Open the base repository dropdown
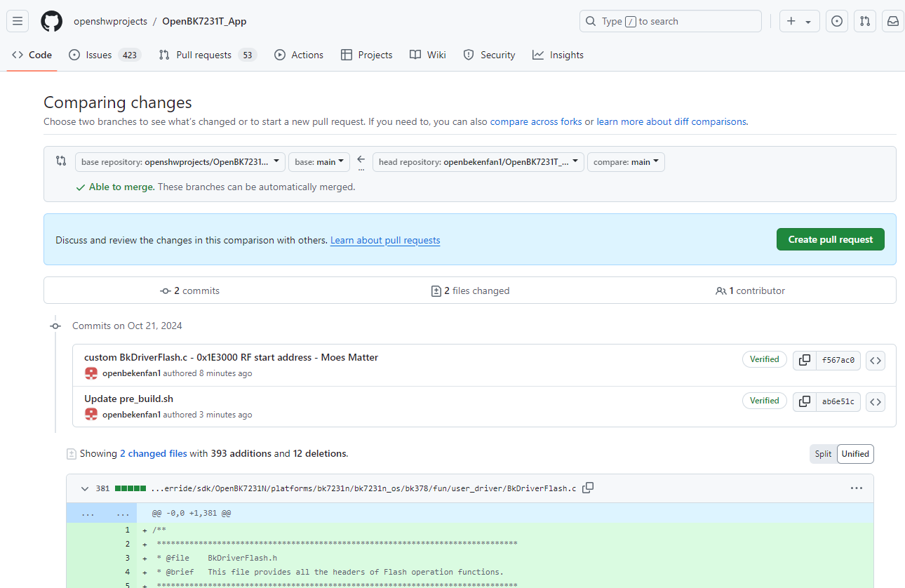This screenshot has height=588, width=905. click(x=180, y=162)
